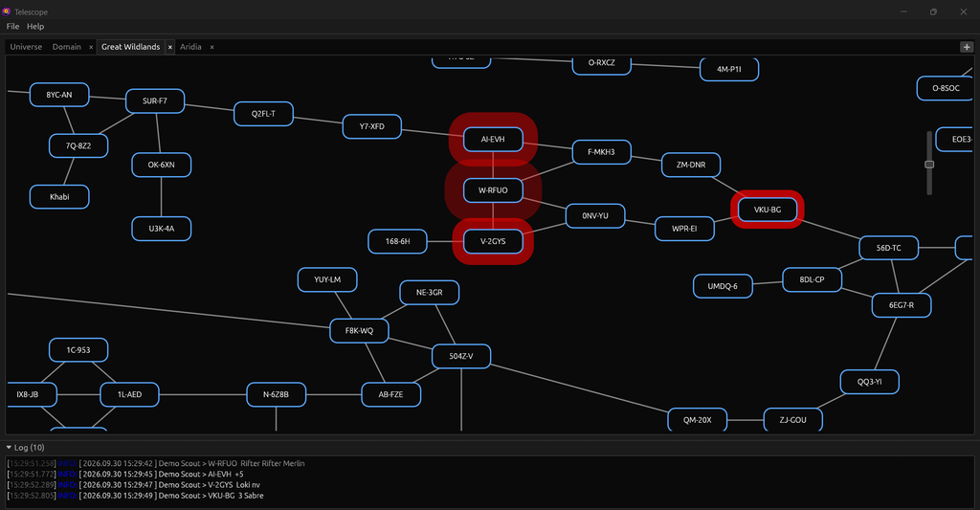The width and height of the screenshot is (980, 510).
Task: Click the QM-20X system node
Action: click(697, 420)
